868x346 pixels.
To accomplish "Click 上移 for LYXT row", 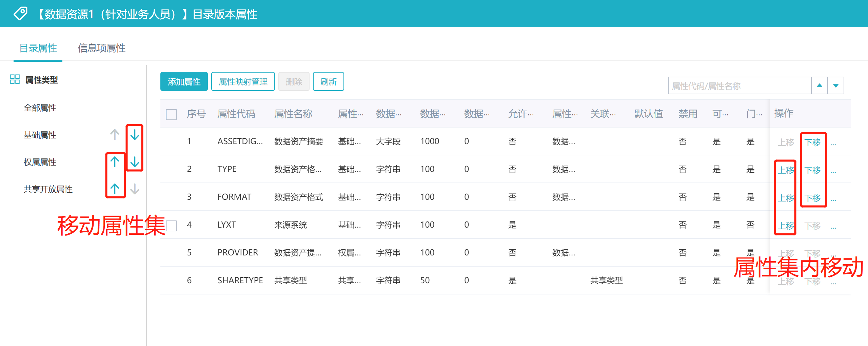I will [786, 226].
